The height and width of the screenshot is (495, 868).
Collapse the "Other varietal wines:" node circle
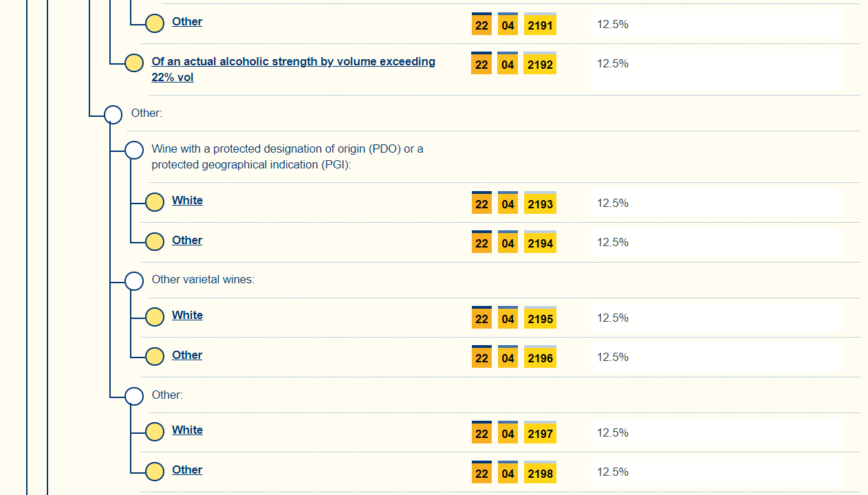click(134, 281)
